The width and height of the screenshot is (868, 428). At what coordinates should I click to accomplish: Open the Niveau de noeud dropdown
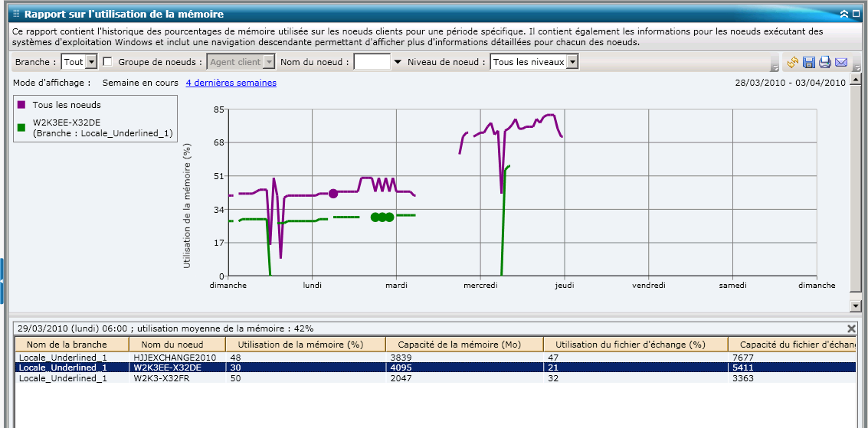pyautogui.click(x=572, y=62)
